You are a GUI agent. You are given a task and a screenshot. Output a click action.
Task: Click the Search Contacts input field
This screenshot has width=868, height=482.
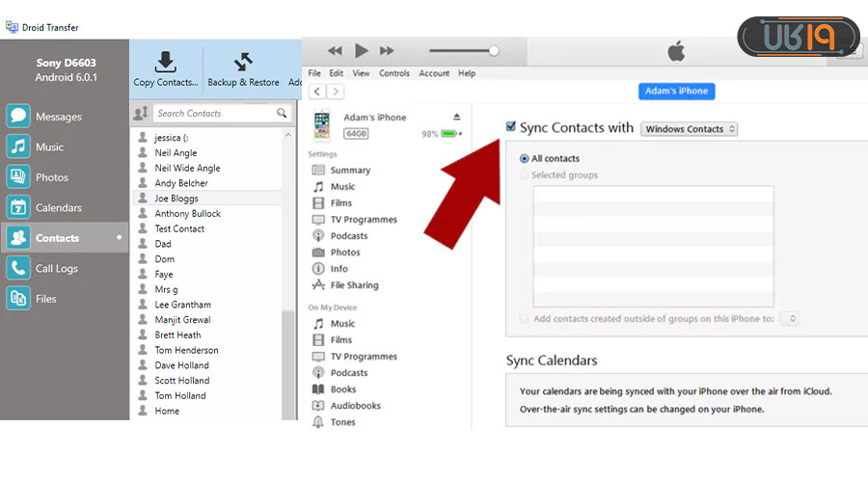tap(214, 114)
